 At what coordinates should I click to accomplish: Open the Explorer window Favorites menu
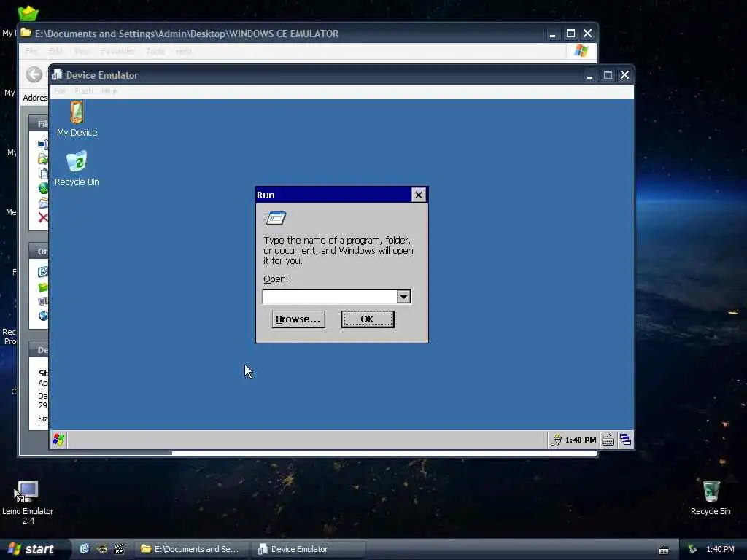coord(117,51)
